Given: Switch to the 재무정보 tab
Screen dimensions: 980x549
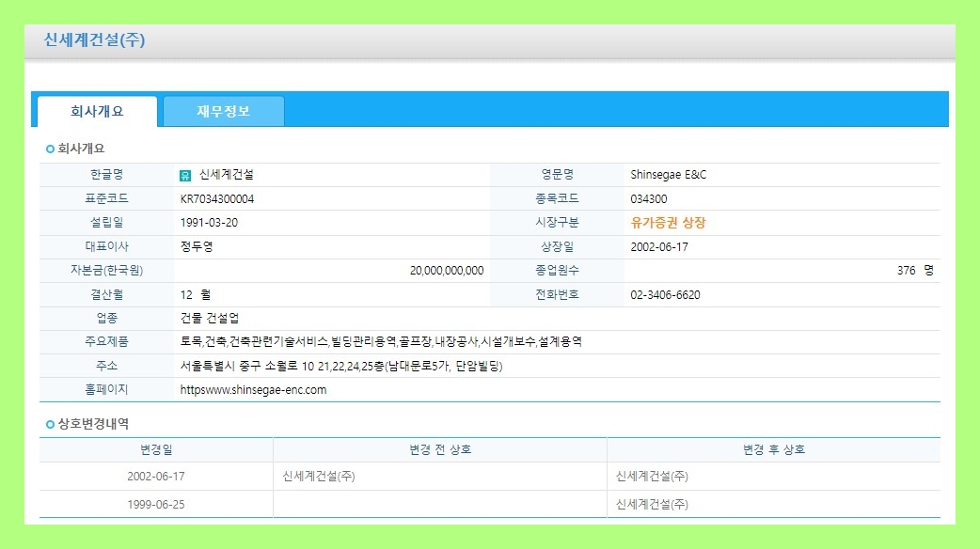Looking at the screenshot, I should pos(223,111).
